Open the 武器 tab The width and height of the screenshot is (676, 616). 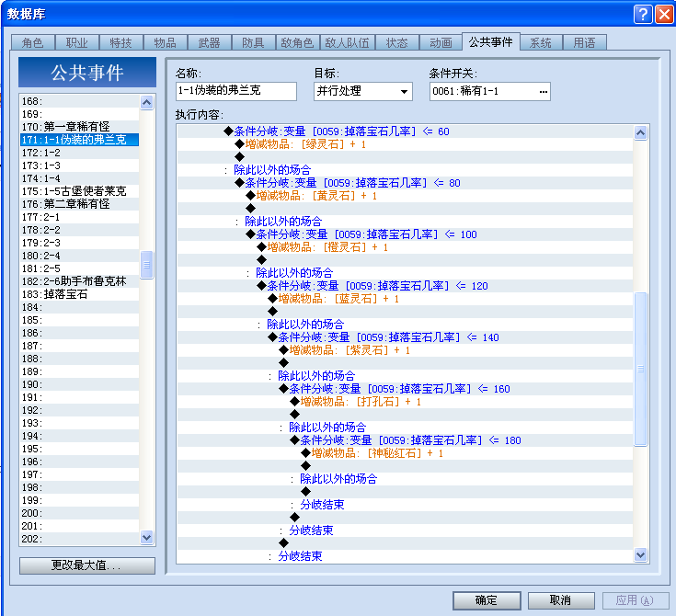coord(209,42)
